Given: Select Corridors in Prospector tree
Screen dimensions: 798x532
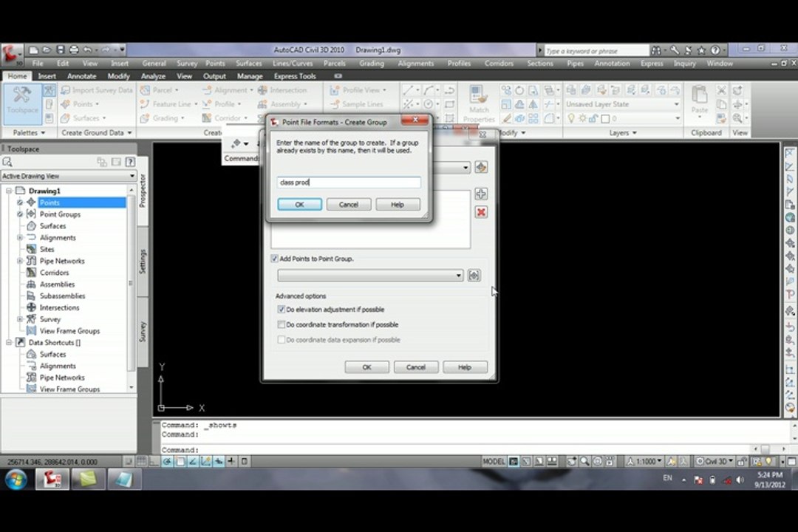Looking at the screenshot, I should pos(54,273).
